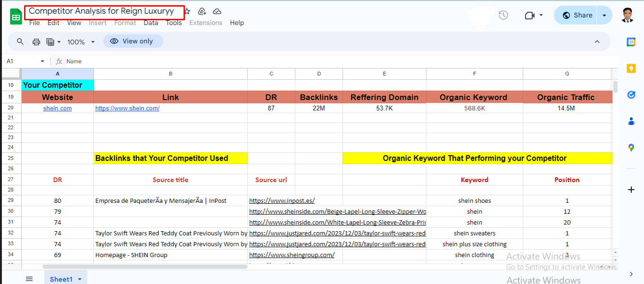Select the Reffering Domain header cell

click(384, 97)
